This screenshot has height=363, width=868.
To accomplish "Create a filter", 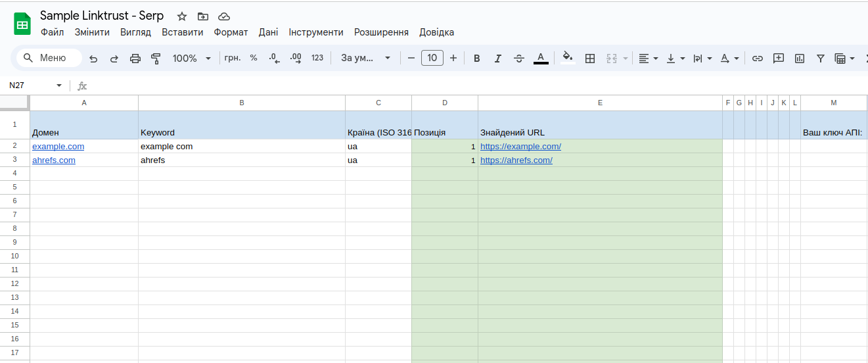I will coord(821,59).
